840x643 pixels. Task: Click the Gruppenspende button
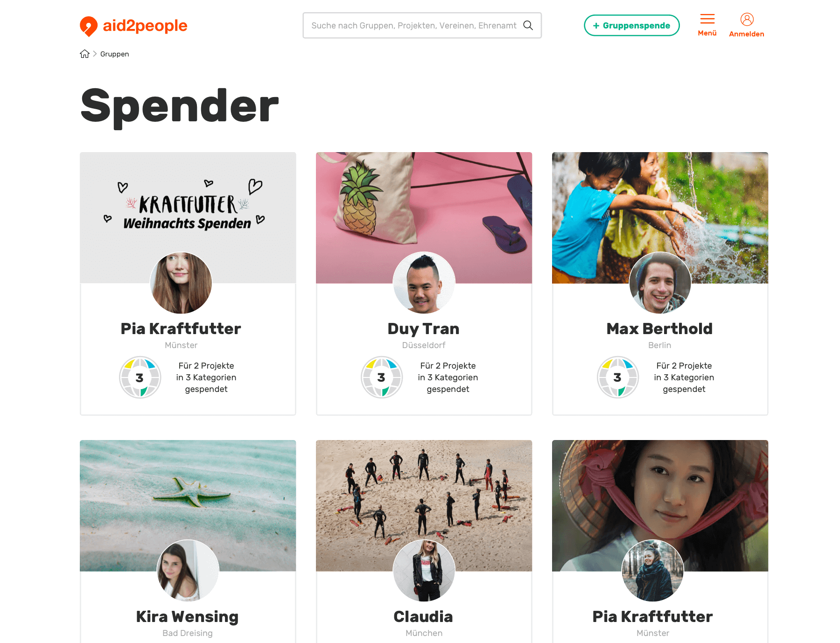click(x=631, y=25)
